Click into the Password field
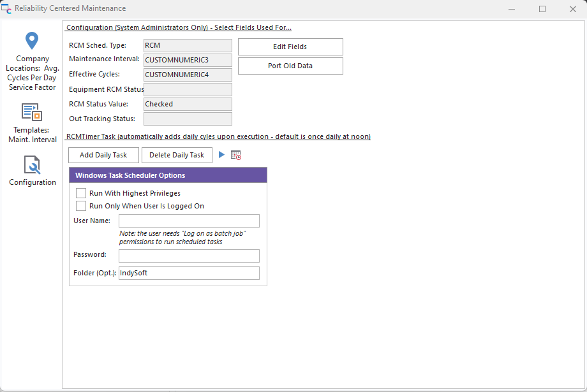 pyautogui.click(x=189, y=256)
